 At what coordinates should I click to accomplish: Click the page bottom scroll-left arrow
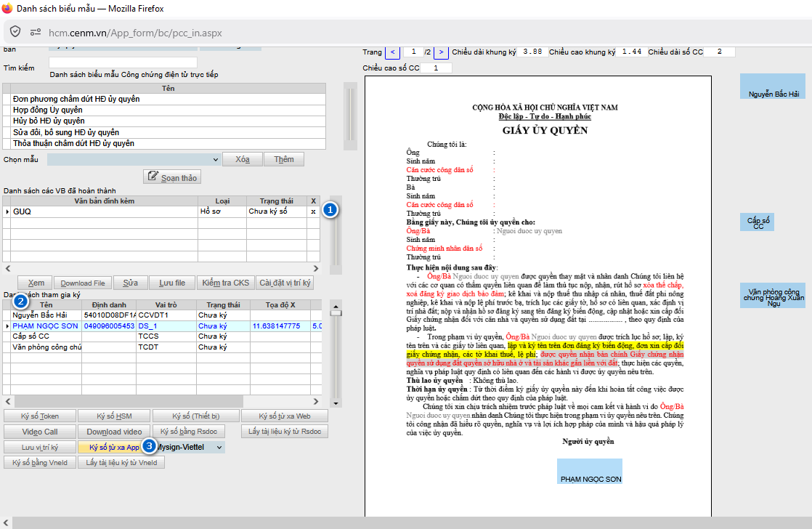[x=7, y=522]
